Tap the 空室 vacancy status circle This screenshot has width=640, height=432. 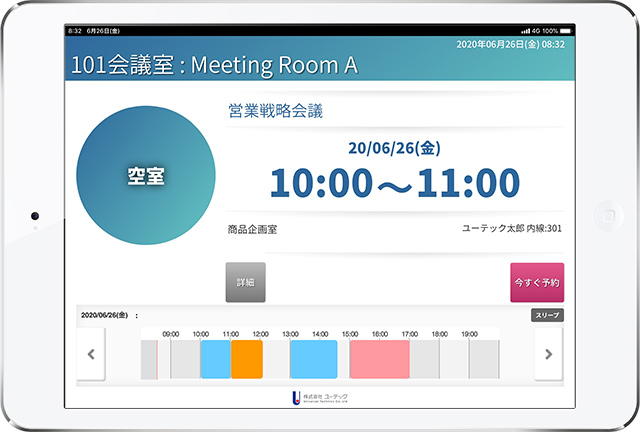tap(146, 175)
